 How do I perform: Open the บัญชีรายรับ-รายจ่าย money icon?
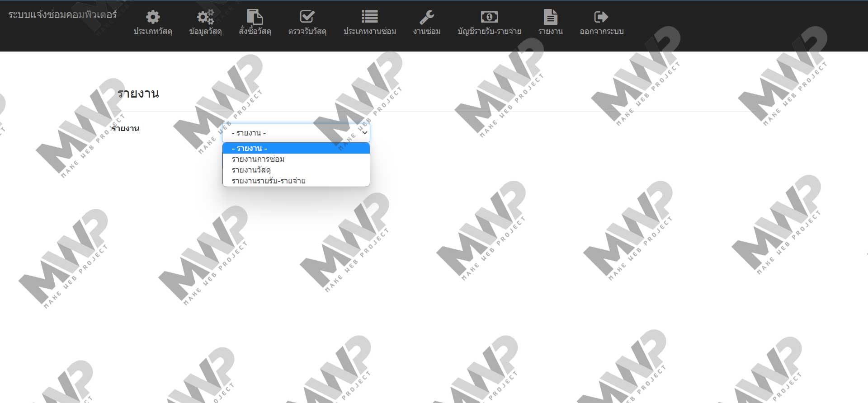coord(489,17)
